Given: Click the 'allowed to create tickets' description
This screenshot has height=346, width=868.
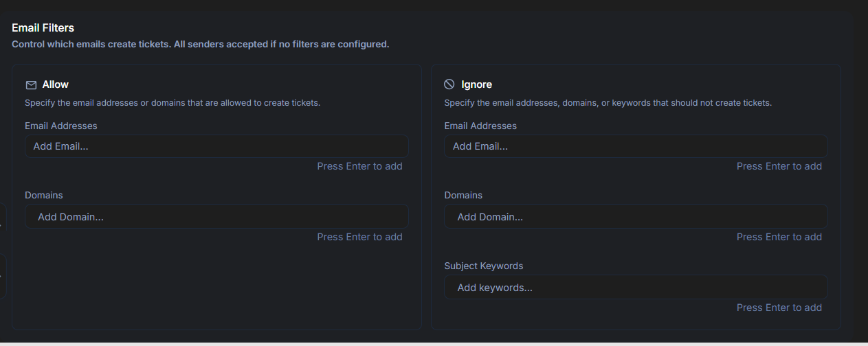Looking at the screenshot, I should 173,103.
